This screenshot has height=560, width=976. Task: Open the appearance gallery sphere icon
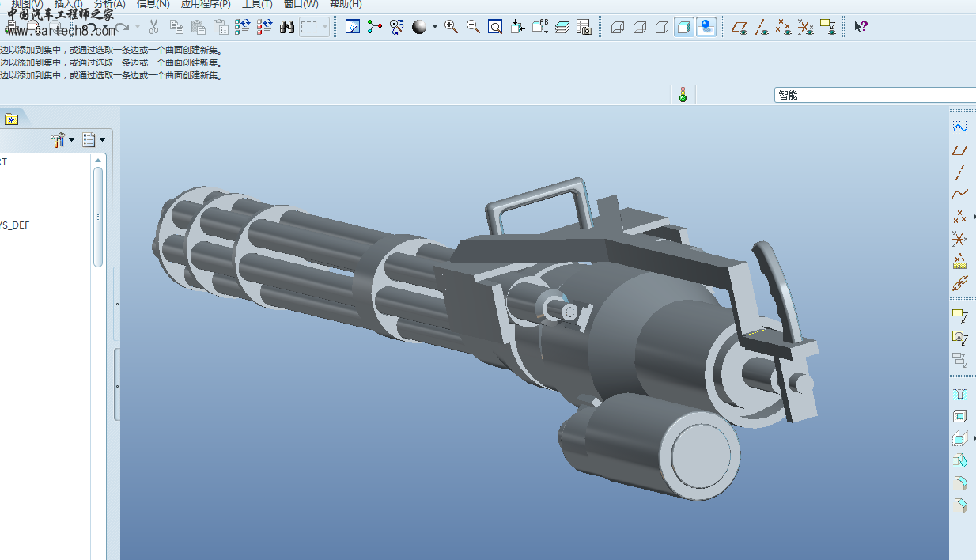coord(419,27)
